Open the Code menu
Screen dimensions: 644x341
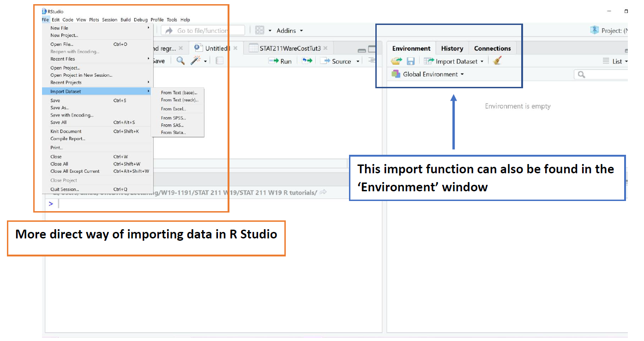[x=68, y=20]
